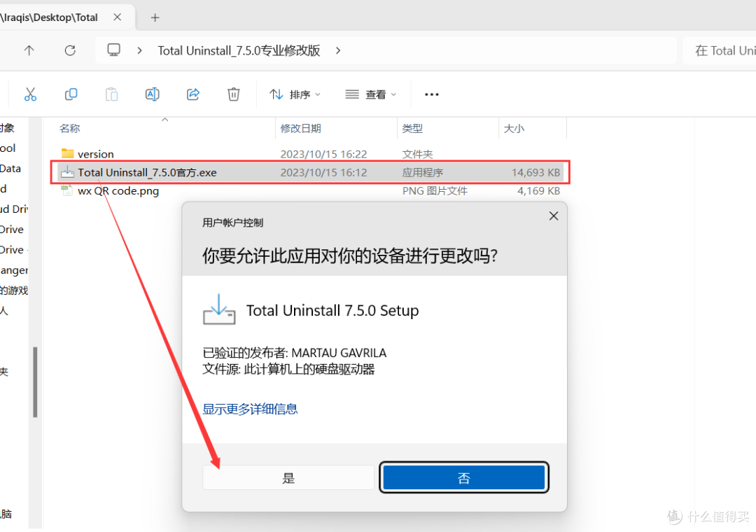Viewport: 756px width, 532px height.
Task: Sort by Size (大小) column header
Action: (514, 128)
